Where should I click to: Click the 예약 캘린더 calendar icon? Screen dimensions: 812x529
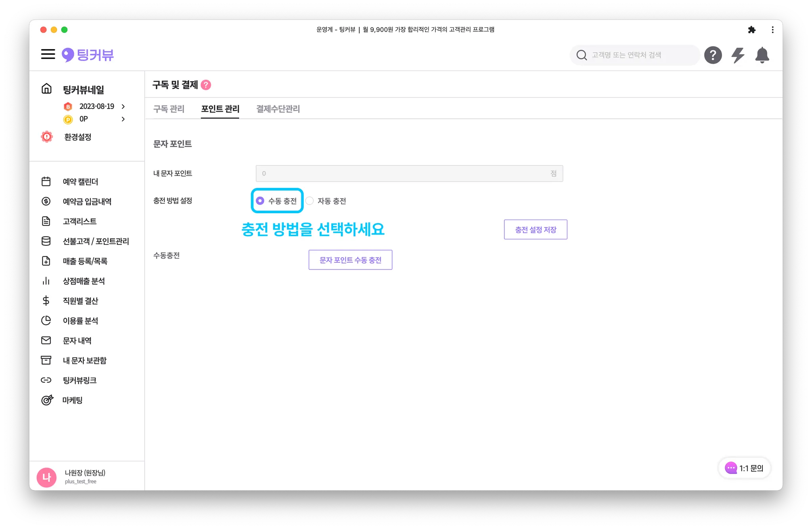[x=46, y=181]
